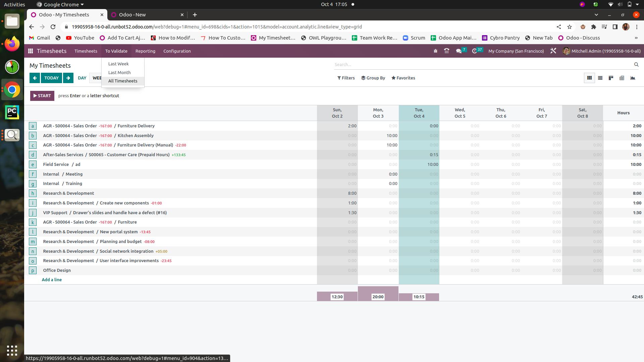Click the Reporting menu tab
Viewport: 644px width, 362px height.
click(x=146, y=51)
